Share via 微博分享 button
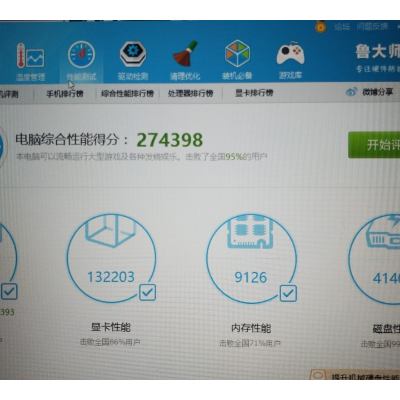 click(x=369, y=92)
